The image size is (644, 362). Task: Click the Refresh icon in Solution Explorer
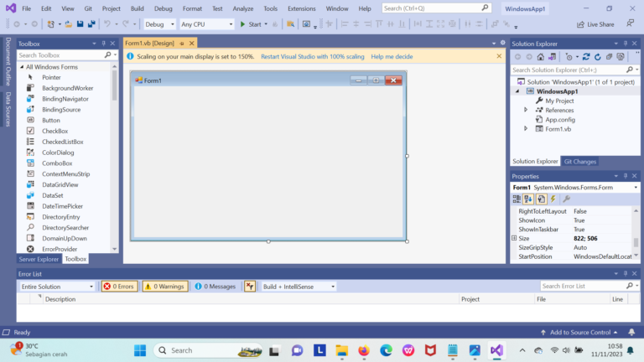pos(598,57)
